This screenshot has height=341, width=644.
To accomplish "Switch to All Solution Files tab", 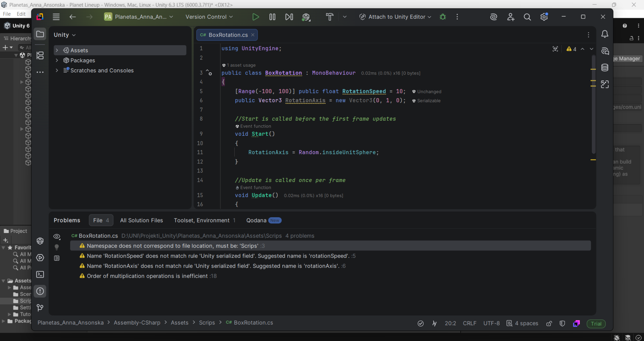I will 141,220.
